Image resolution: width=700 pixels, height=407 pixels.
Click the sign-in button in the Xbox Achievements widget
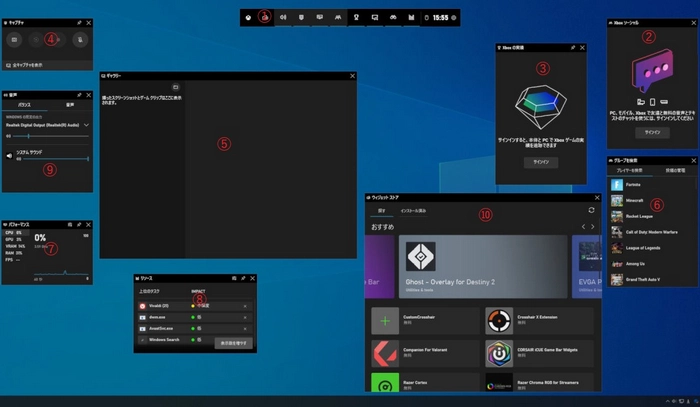click(541, 162)
